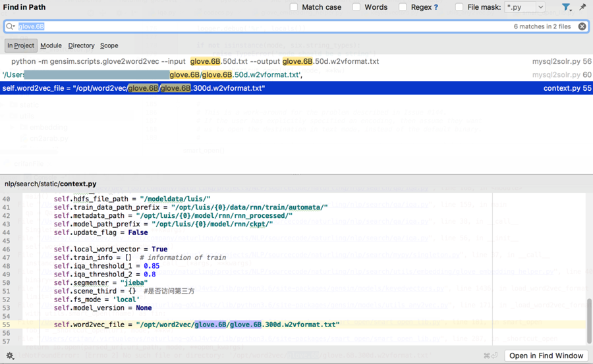Screen dimensions: 593x364
Task: Switch to the Directory scope tab
Action: coord(81,45)
